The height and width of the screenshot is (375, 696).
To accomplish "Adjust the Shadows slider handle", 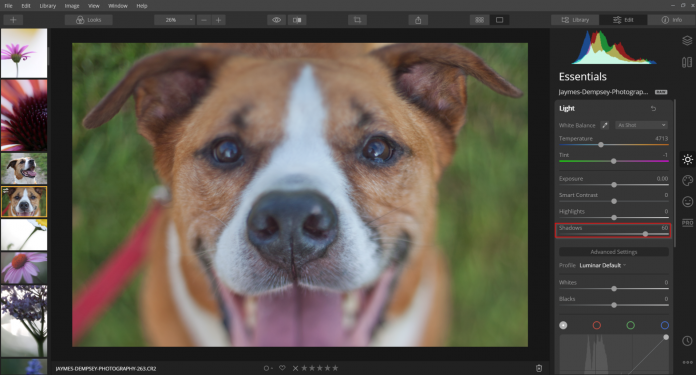I will (645, 234).
